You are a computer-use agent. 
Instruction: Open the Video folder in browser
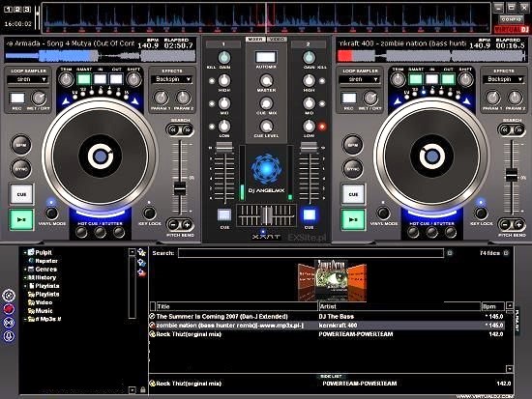pos(41,302)
